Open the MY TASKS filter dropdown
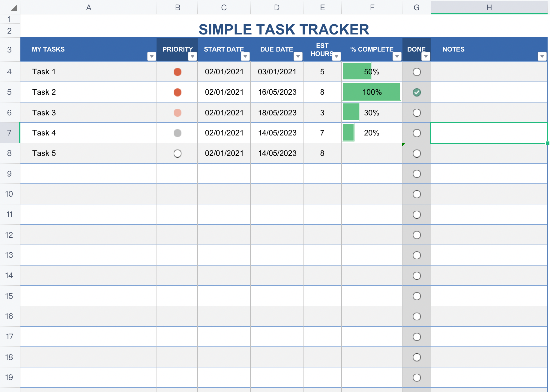550x392 pixels. 152,56
